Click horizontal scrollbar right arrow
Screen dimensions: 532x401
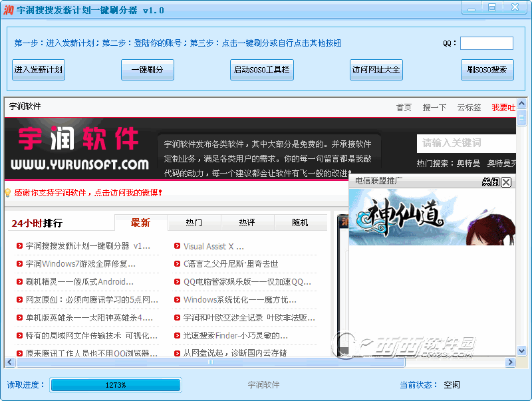pos(510,362)
